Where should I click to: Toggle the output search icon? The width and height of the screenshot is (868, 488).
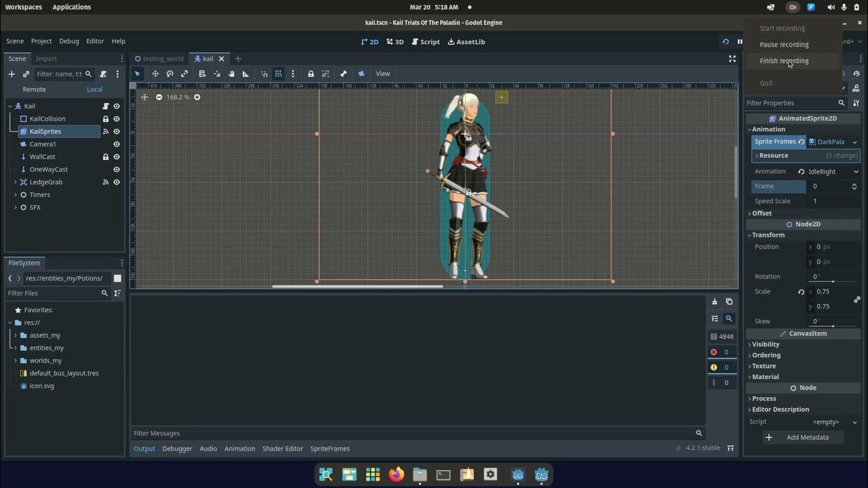tap(729, 319)
